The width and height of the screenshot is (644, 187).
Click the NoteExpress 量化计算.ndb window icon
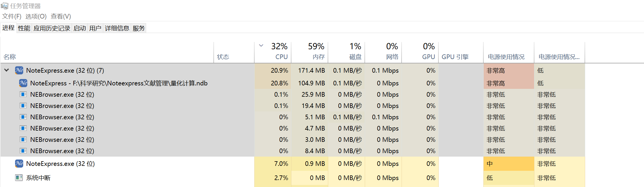pyautogui.click(x=23, y=83)
